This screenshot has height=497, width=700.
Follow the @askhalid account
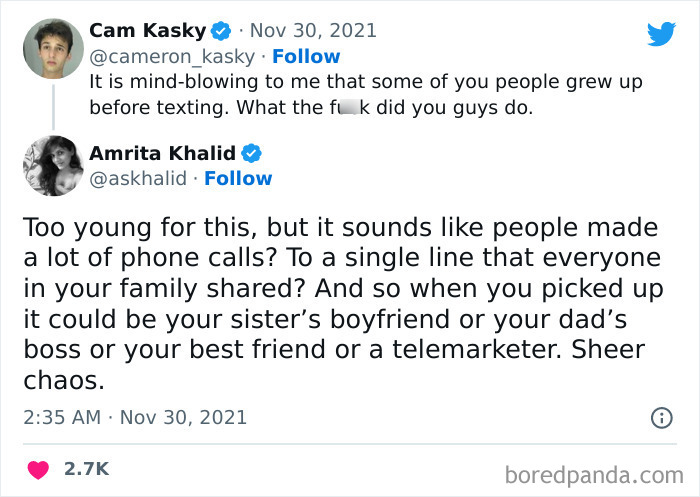click(238, 179)
